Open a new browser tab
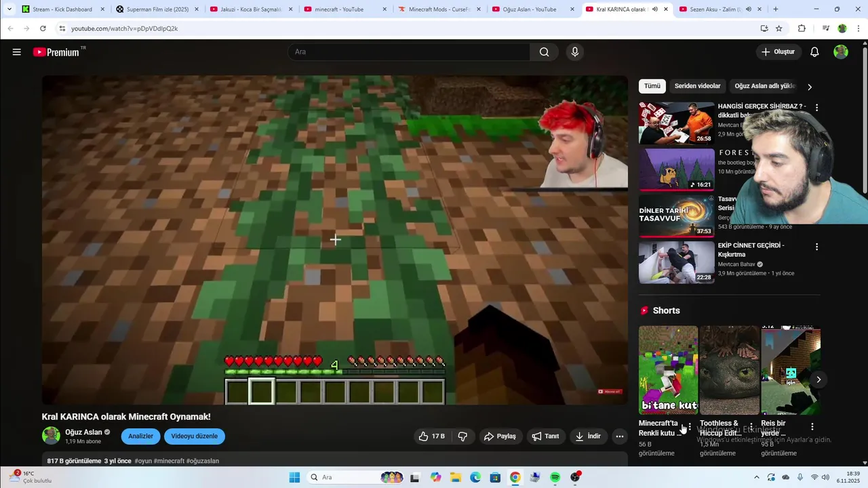Image resolution: width=868 pixels, height=488 pixels. pos(776,9)
